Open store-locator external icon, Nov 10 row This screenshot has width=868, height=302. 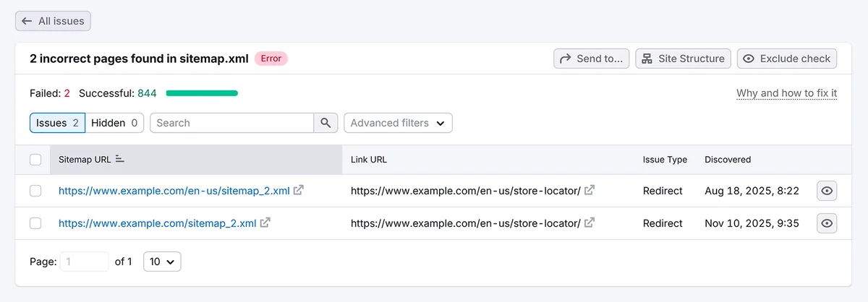590,223
